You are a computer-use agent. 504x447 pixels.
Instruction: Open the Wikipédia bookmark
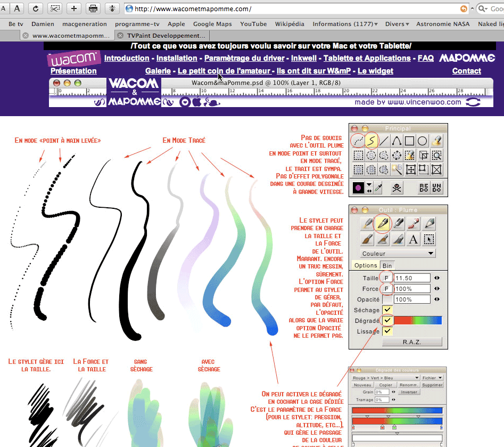pos(290,24)
